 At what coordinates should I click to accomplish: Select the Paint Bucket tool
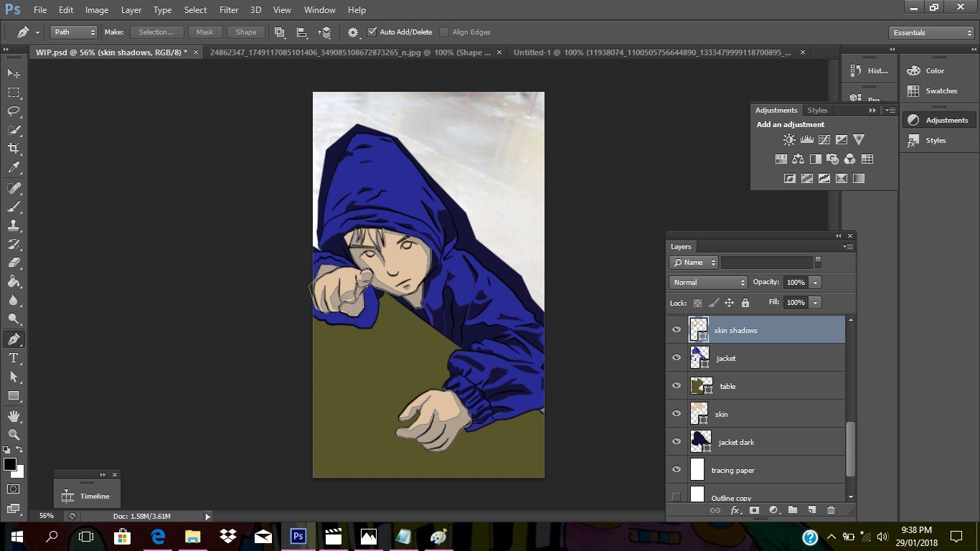[14, 281]
